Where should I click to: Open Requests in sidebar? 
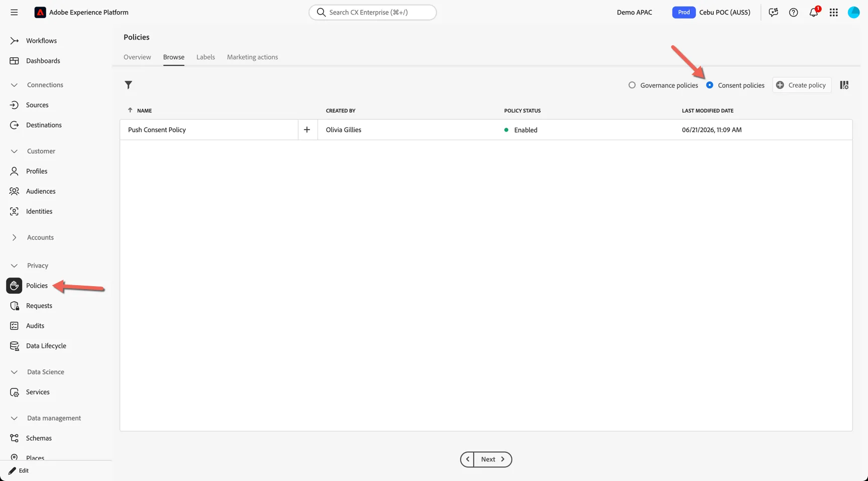tap(39, 306)
